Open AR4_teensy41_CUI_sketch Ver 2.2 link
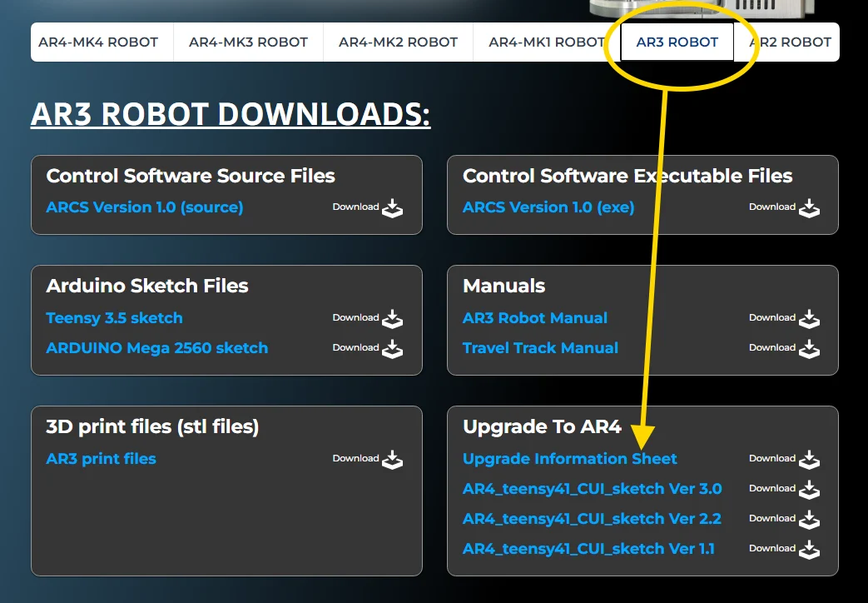Image resolution: width=868 pixels, height=603 pixels. [x=592, y=519]
